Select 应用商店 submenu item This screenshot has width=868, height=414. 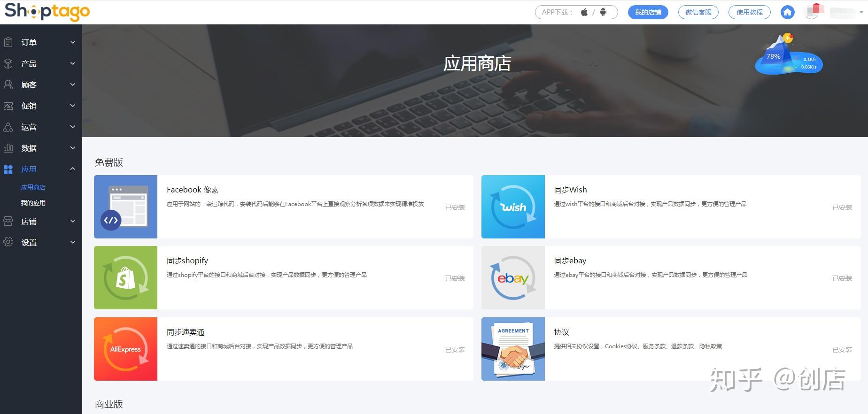[33, 187]
